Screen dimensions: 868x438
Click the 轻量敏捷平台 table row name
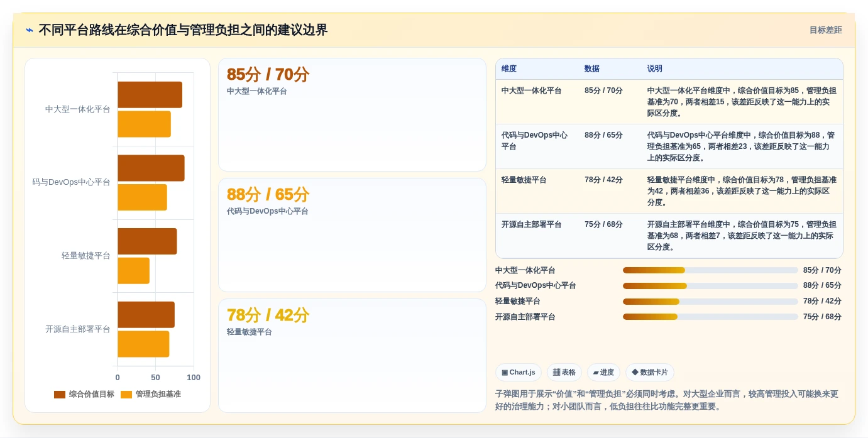coord(524,180)
